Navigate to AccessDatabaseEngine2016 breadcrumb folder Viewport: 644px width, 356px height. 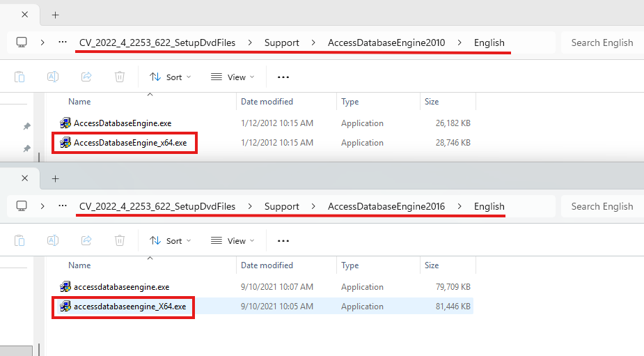tap(386, 206)
